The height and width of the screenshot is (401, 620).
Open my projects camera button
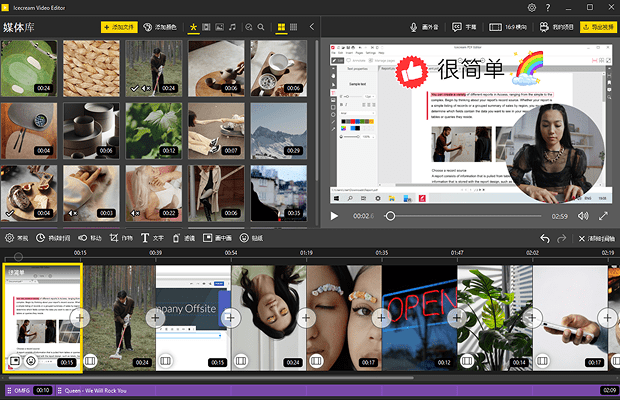point(556,27)
